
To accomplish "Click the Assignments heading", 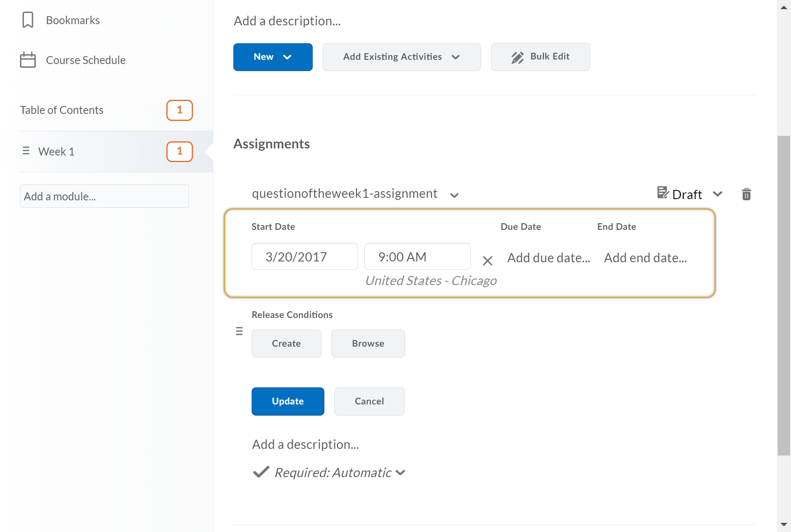I will tap(272, 144).
